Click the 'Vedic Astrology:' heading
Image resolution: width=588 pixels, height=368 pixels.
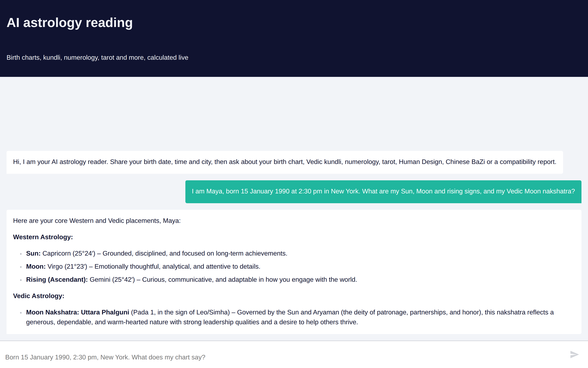tap(39, 296)
